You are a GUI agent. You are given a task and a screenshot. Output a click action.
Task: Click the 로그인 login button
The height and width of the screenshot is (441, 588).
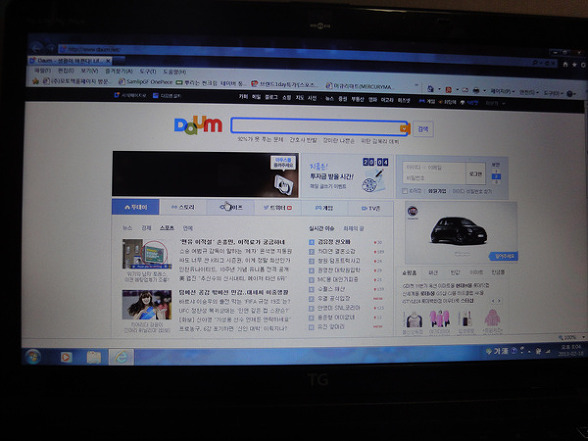point(476,174)
